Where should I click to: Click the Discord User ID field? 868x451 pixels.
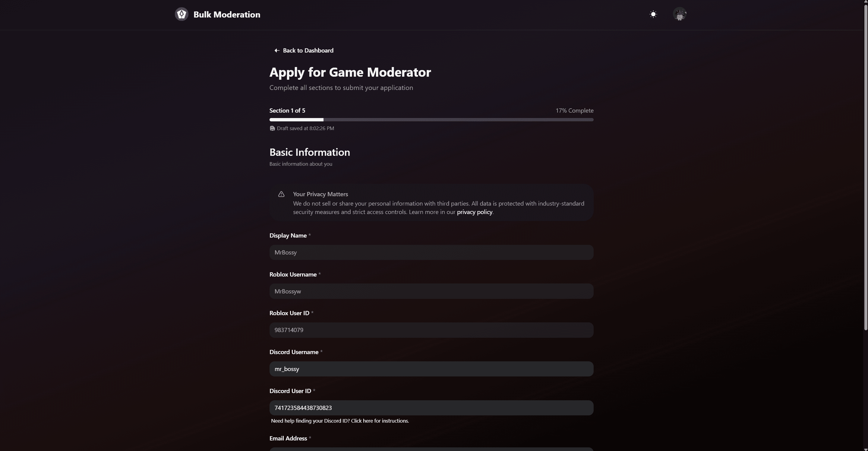tap(431, 408)
